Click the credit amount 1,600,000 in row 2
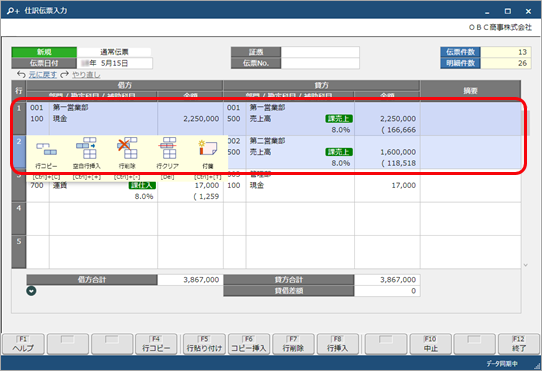This screenshot has width=542, height=371. pos(398,152)
